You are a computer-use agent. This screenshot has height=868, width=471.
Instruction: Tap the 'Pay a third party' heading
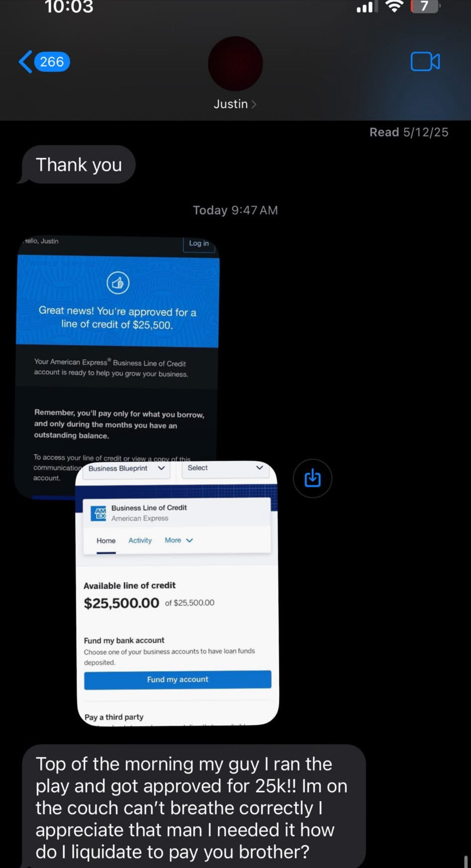click(114, 717)
